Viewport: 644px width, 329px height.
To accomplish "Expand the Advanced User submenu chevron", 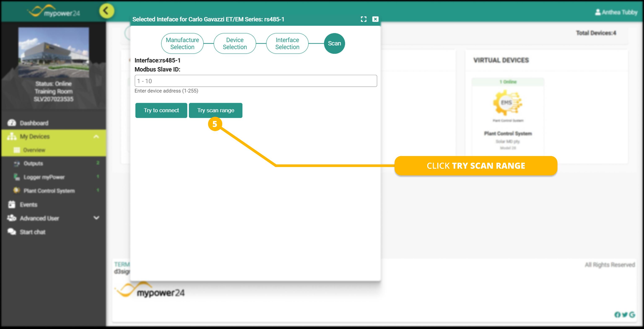I will click(x=96, y=218).
